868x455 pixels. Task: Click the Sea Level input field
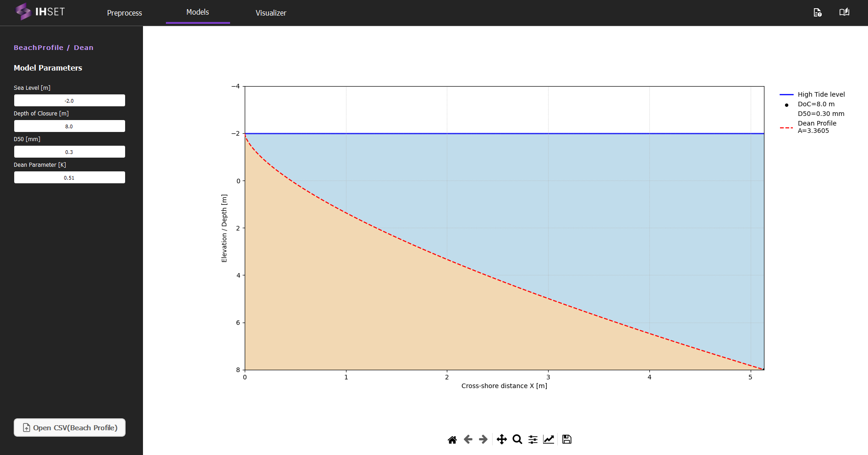point(69,100)
